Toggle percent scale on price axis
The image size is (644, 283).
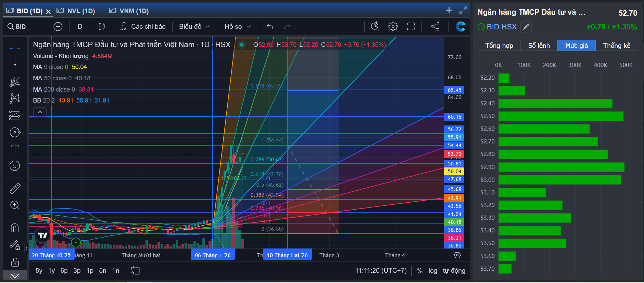click(419, 271)
